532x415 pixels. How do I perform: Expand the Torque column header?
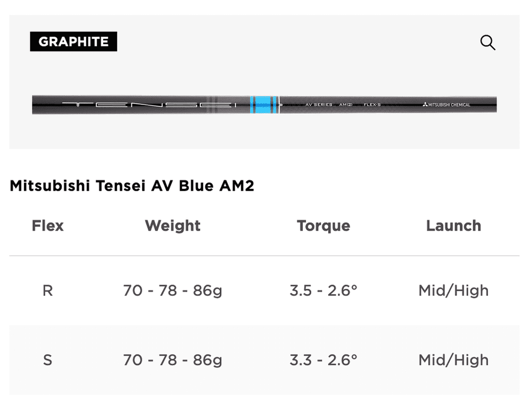[323, 226]
